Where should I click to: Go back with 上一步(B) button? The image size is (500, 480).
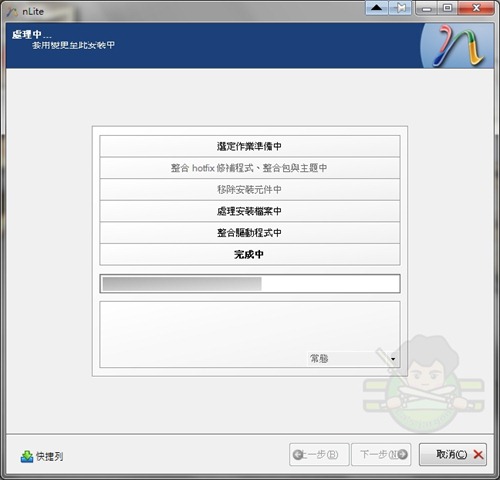[319, 454]
